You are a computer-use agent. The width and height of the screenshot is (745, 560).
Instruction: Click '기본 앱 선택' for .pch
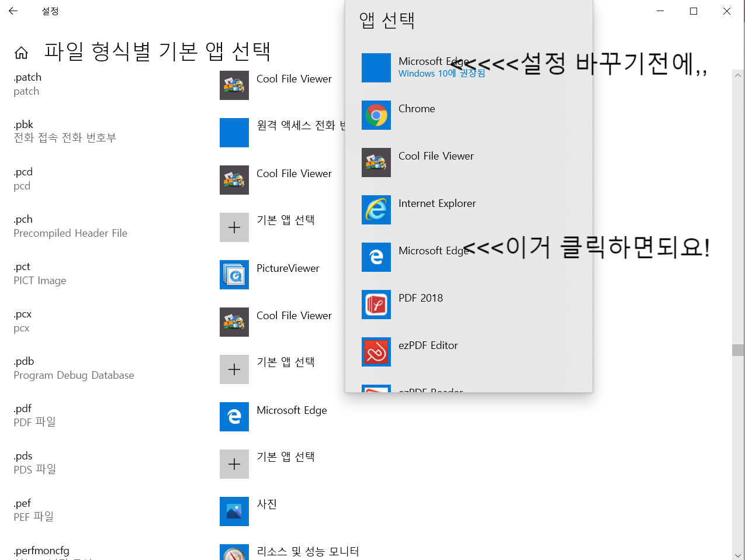[286, 220]
